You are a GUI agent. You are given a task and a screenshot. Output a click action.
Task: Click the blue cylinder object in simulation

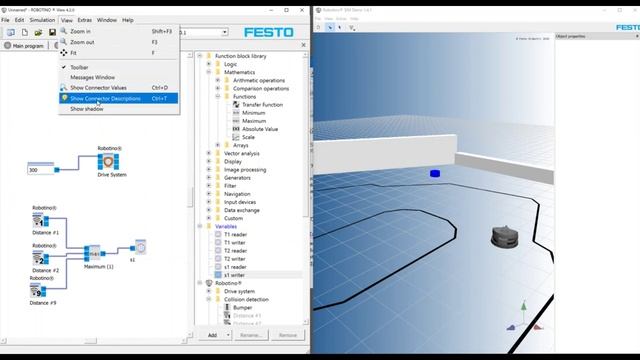click(435, 173)
